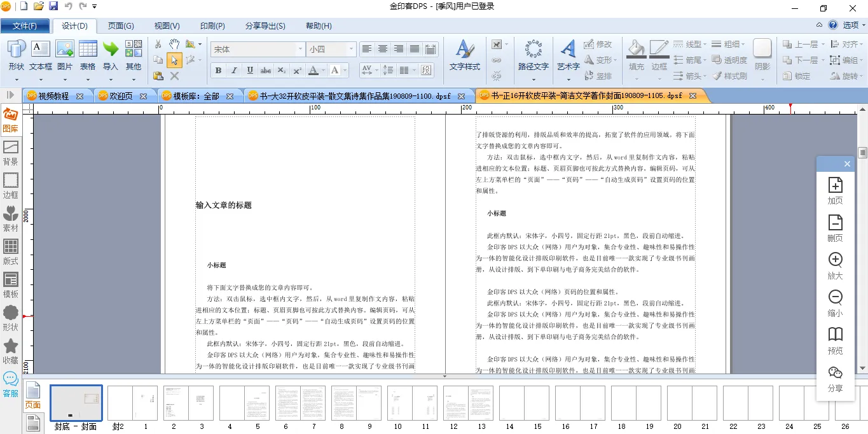Open the 页面(G) ribbon tab
The width and height of the screenshot is (868, 434).
(x=121, y=26)
